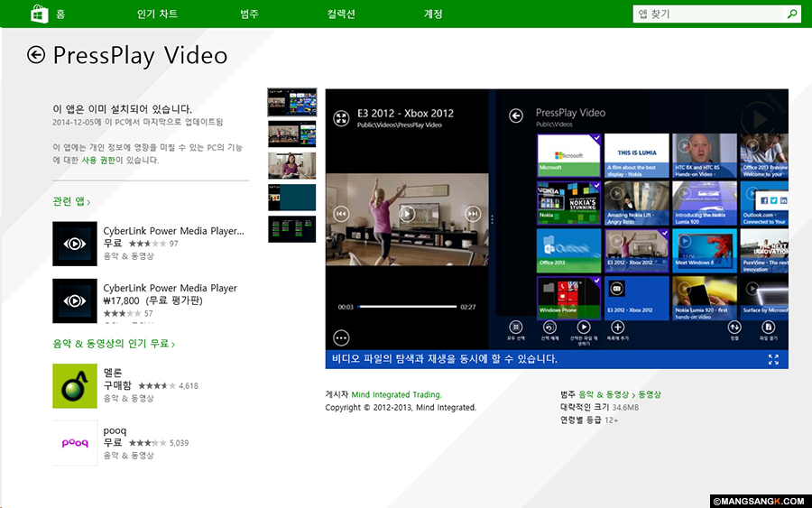Click the pooq app title text
The height and width of the screenshot is (508, 812).
115,430
